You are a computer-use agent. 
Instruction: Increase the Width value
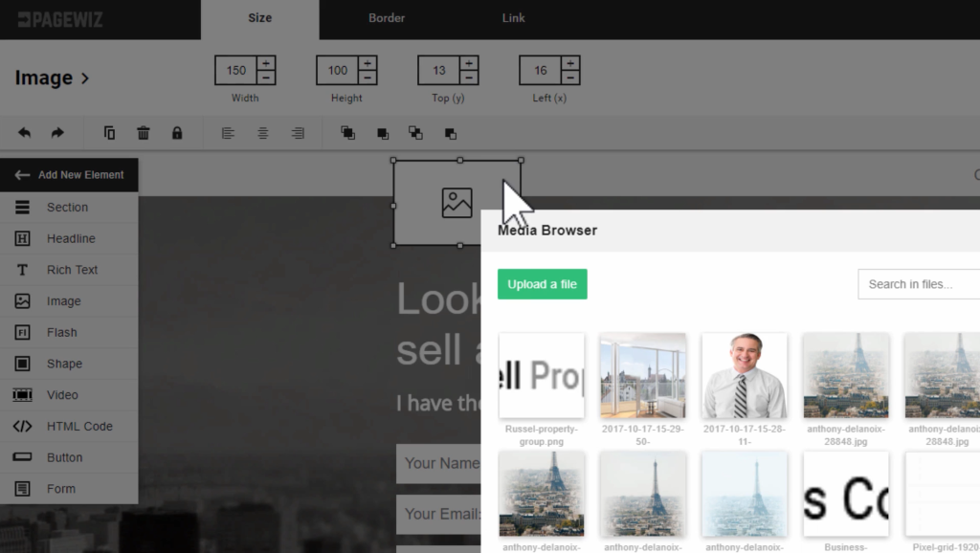[266, 63]
